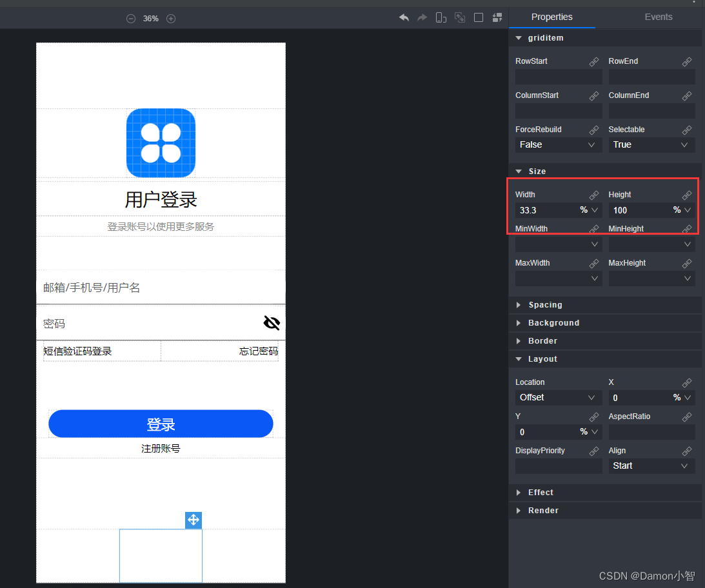Click the binding link icon beside RowStart
Viewport: 705px width, 588px height.
coord(594,61)
